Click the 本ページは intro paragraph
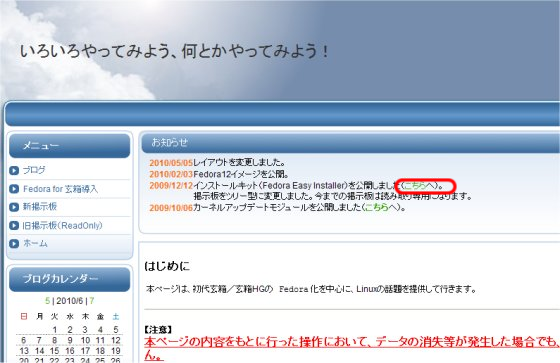Viewport: 560px width, 363px height. (311, 289)
